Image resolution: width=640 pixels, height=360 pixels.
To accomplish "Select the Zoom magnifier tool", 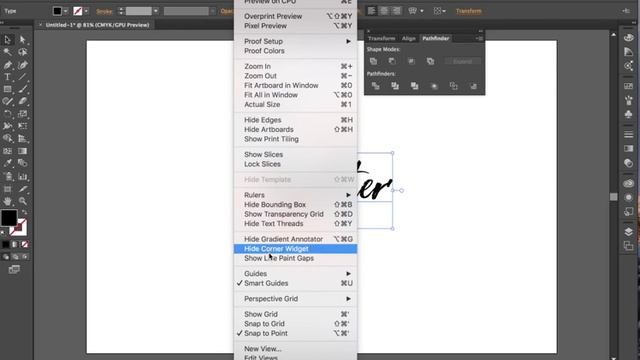I will (x=22, y=201).
